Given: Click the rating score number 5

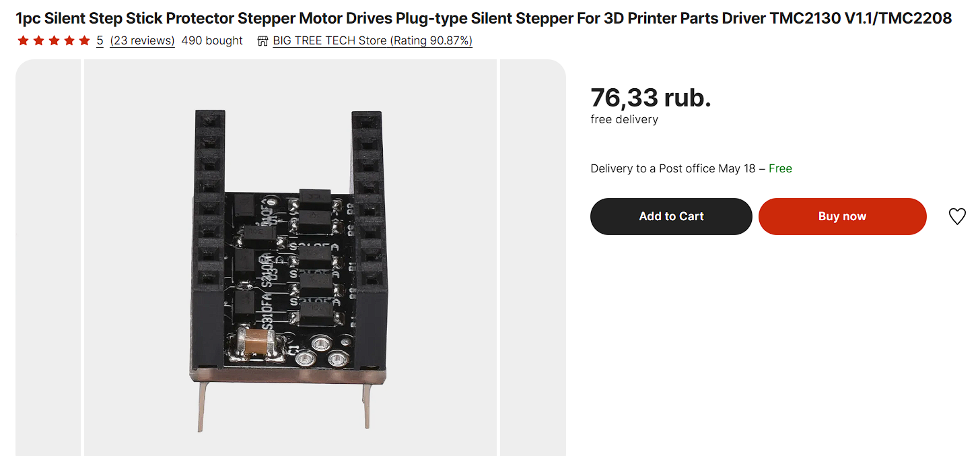Looking at the screenshot, I should pos(100,41).
